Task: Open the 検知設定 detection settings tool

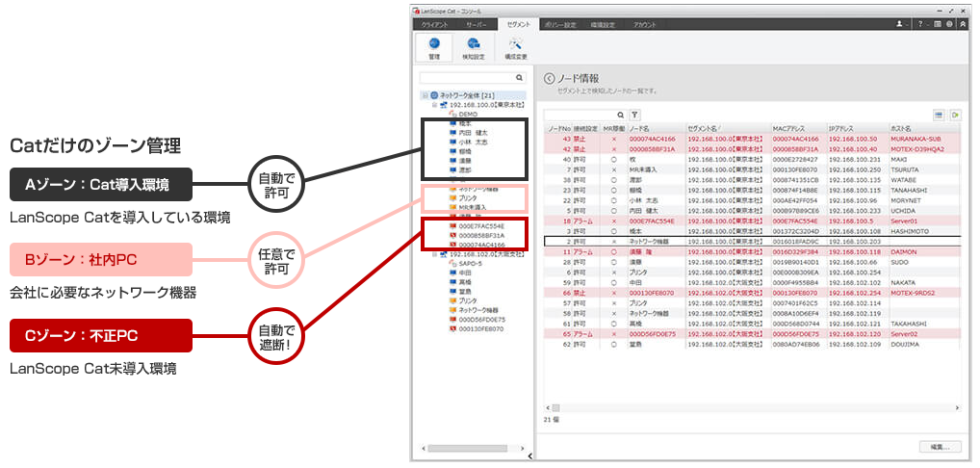Action: tap(474, 49)
